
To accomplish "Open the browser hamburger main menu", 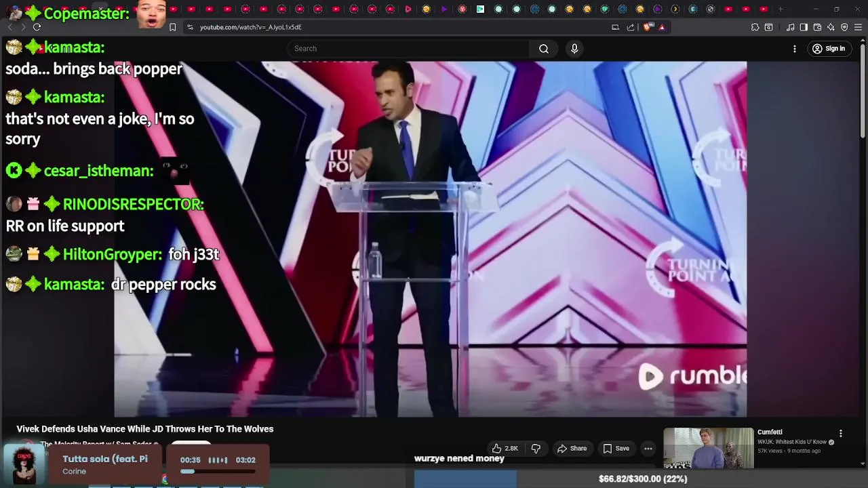I will click(x=859, y=27).
